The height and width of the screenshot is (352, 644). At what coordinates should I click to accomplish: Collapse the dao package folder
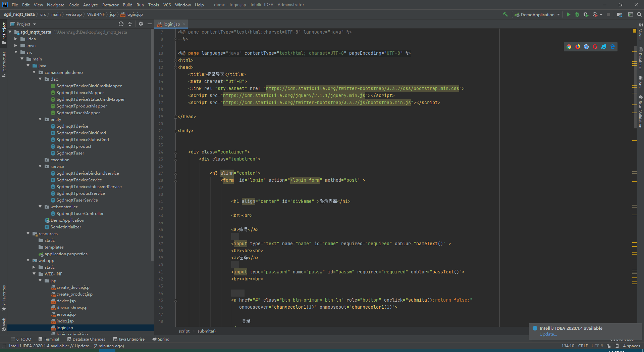tap(40, 79)
